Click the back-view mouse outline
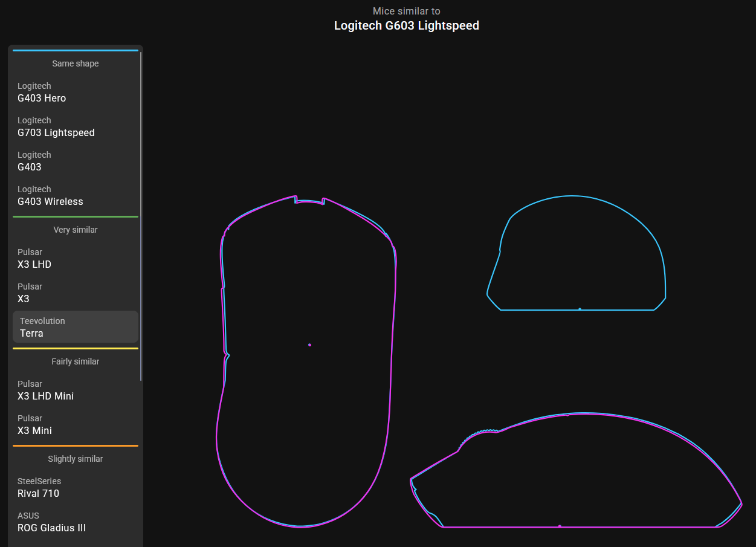Screen dimensions: 756x547 coord(577,253)
